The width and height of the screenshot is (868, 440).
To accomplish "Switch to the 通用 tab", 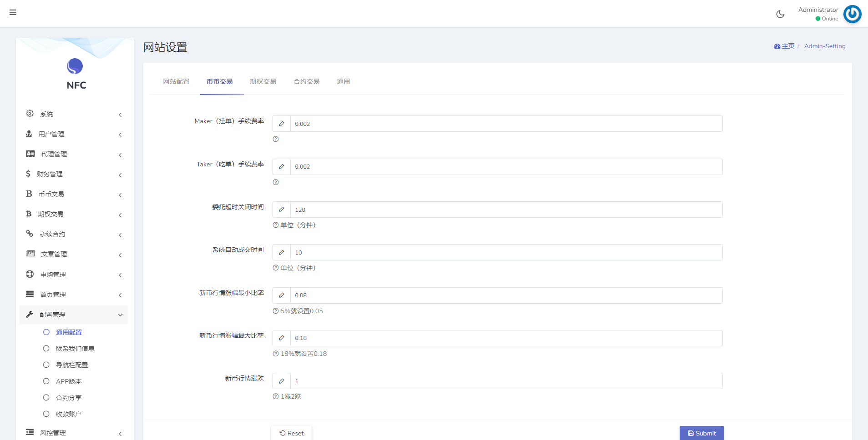I will click(x=343, y=81).
